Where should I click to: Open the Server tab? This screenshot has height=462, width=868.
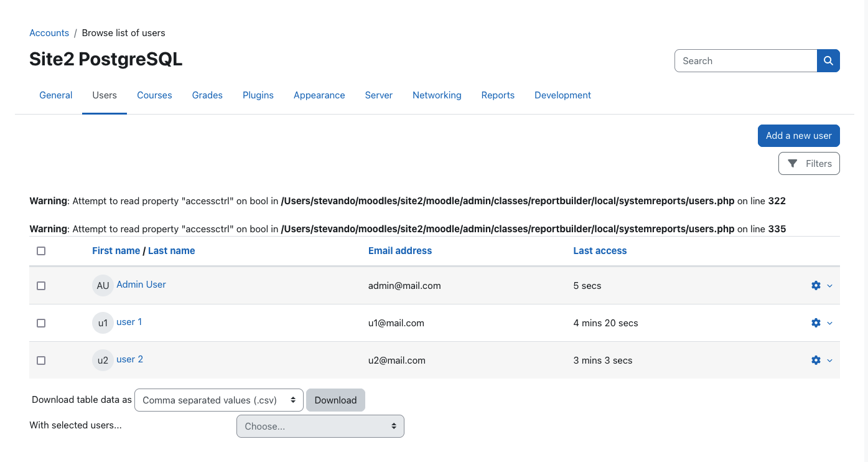tap(379, 95)
